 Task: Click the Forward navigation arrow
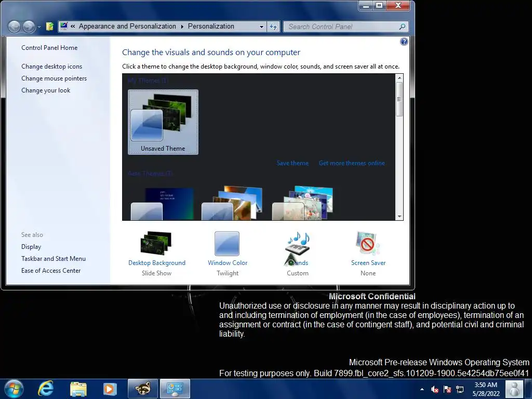point(29,26)
